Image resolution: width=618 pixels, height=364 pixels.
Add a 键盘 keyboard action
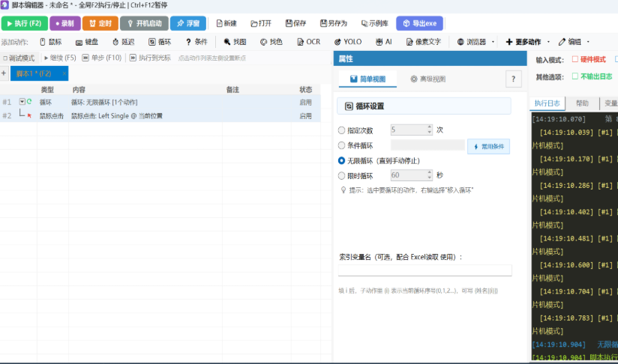click(x=87, y=42)
